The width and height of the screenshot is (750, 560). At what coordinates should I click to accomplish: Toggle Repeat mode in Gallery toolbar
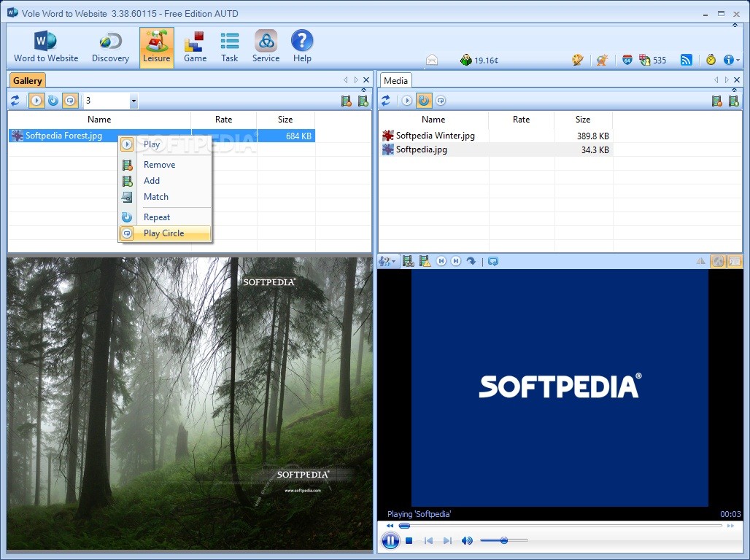(x=53, y=101)
